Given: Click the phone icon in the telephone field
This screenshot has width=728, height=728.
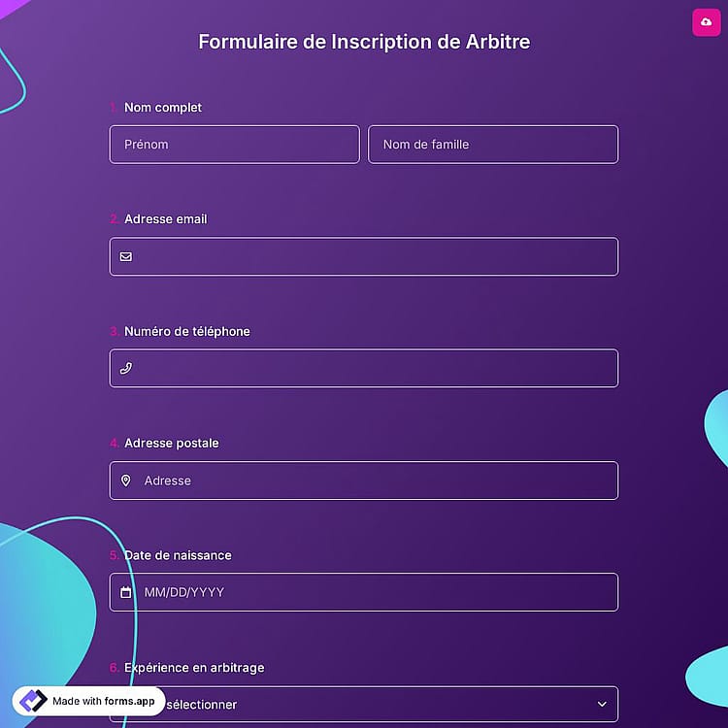Looking at the screenshot, I should coord(126,368).
